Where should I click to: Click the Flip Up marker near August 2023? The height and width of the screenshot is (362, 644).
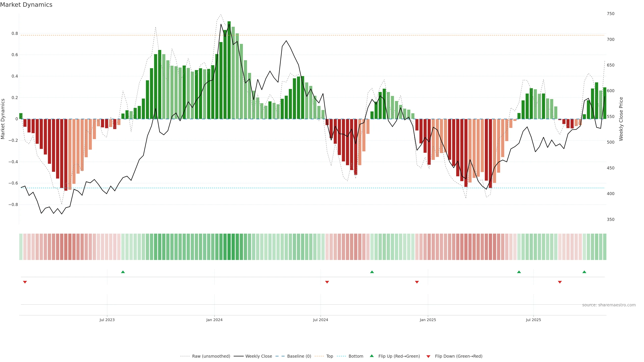123,272
